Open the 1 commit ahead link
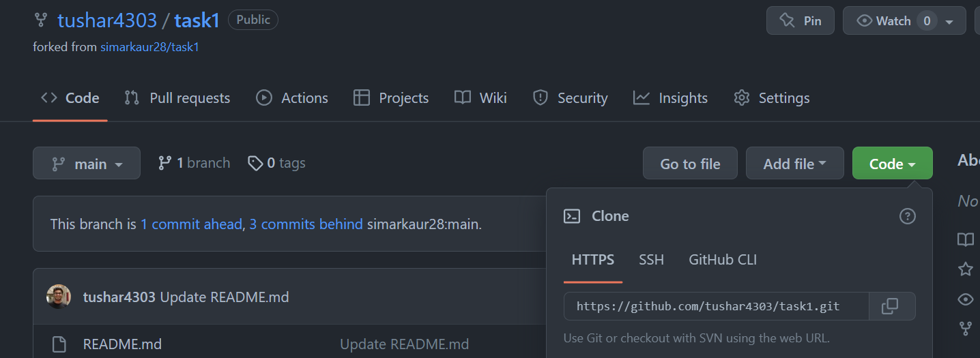 coord(191,224)
